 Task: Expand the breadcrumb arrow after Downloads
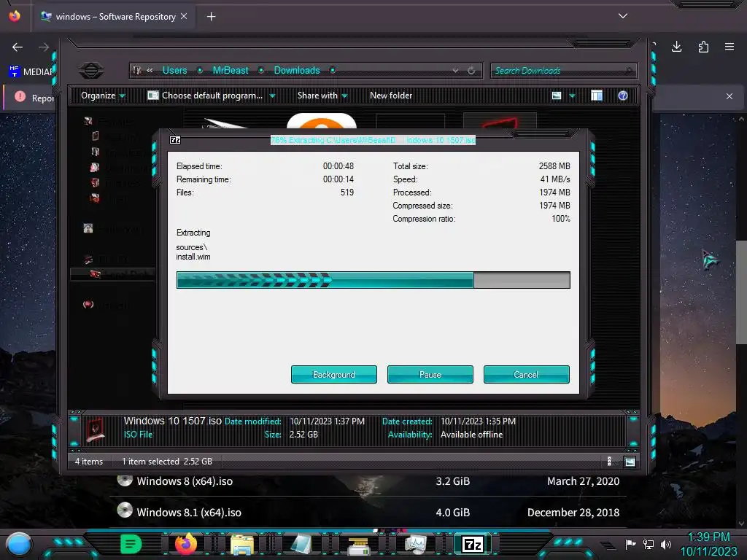[333, 71]
